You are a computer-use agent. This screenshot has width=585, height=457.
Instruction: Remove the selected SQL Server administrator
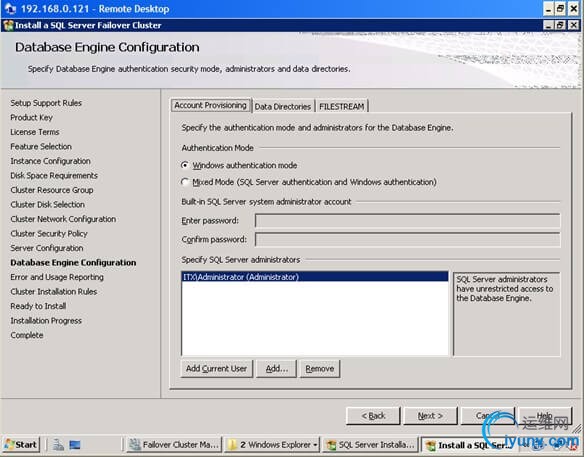coord(320,369)
